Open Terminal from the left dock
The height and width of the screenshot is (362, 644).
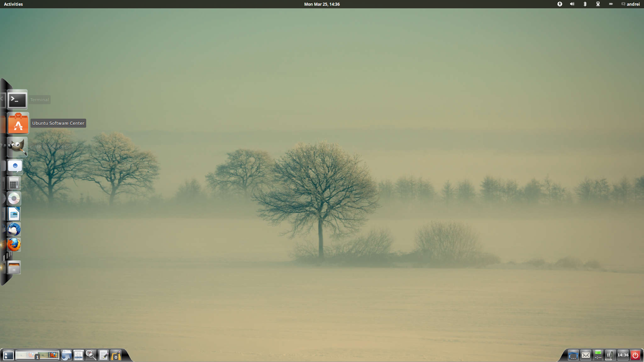click(17, 100)
